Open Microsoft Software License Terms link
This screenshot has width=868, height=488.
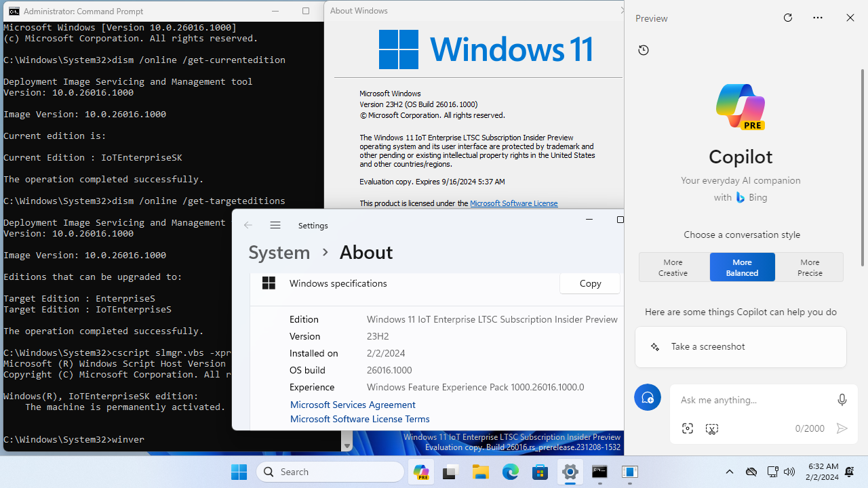[x=359, y=419]
